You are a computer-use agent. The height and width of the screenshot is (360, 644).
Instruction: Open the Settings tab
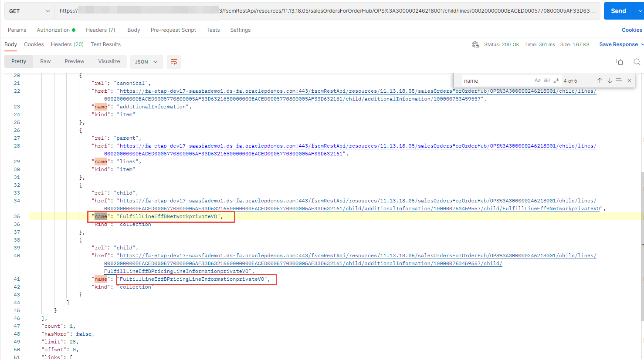tap(241, 30)
